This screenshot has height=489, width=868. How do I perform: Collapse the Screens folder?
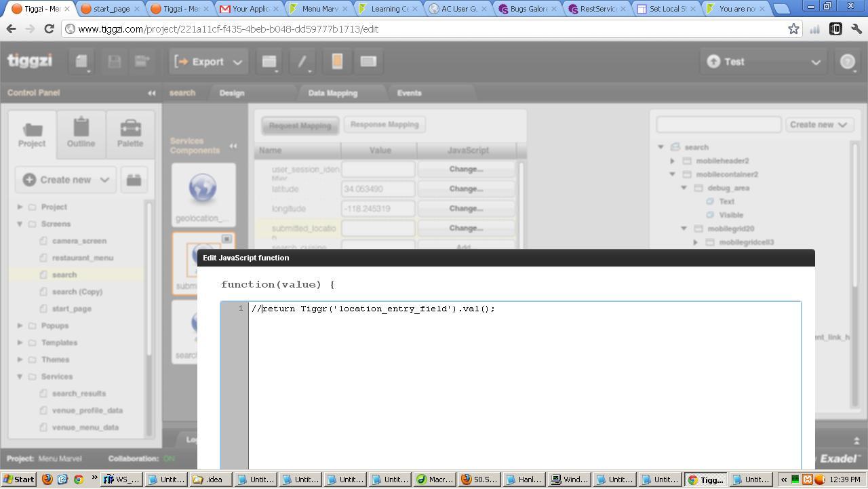pyautogui.click(x=20, y=224)
